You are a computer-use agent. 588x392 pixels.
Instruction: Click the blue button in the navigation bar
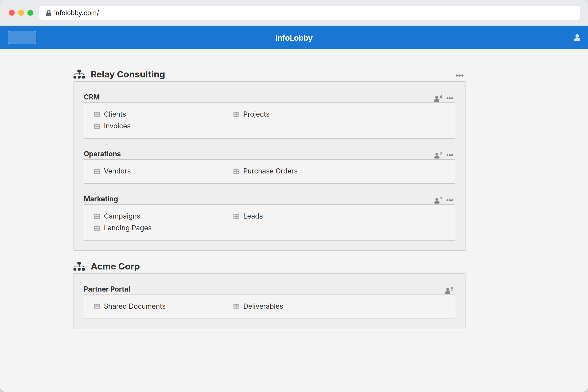(x=22, y=37)
